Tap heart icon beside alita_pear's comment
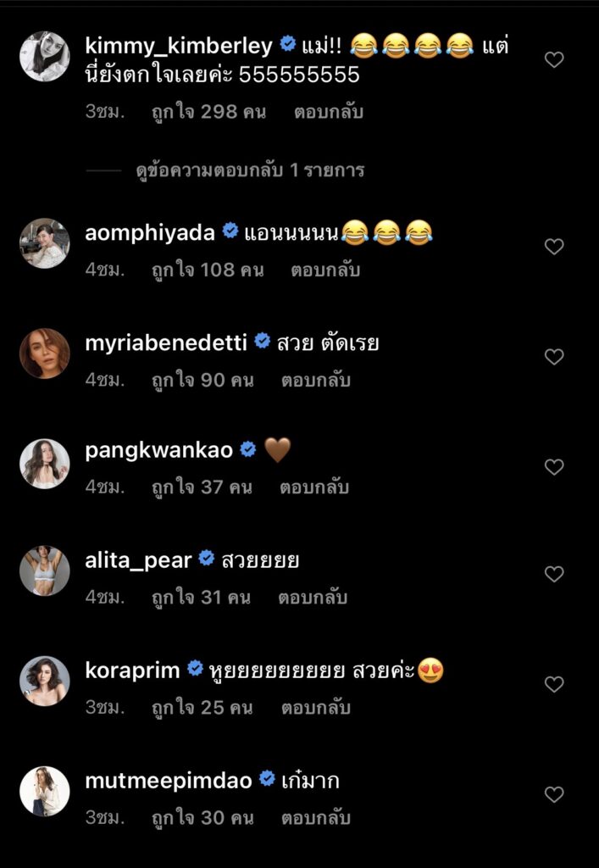This screenshot has width=599, height=868. tap(553, 574)
